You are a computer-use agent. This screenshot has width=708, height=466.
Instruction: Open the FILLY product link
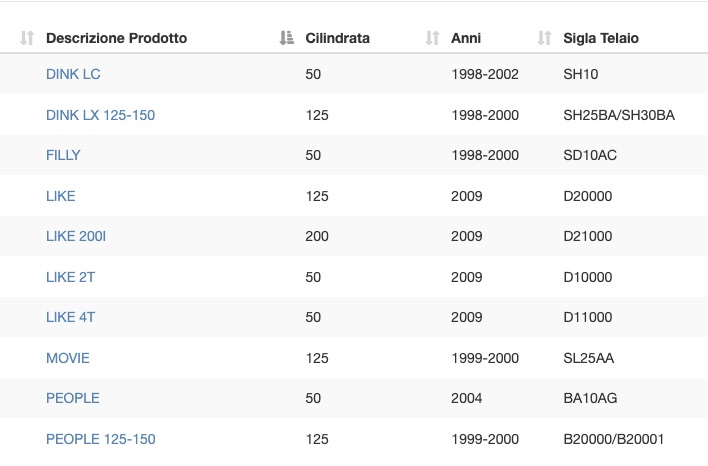tap(63, 155)
